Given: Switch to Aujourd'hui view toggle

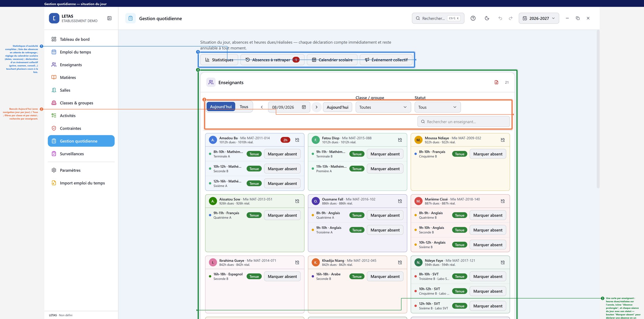Looking at the screenshot, I should click(221, 107).
